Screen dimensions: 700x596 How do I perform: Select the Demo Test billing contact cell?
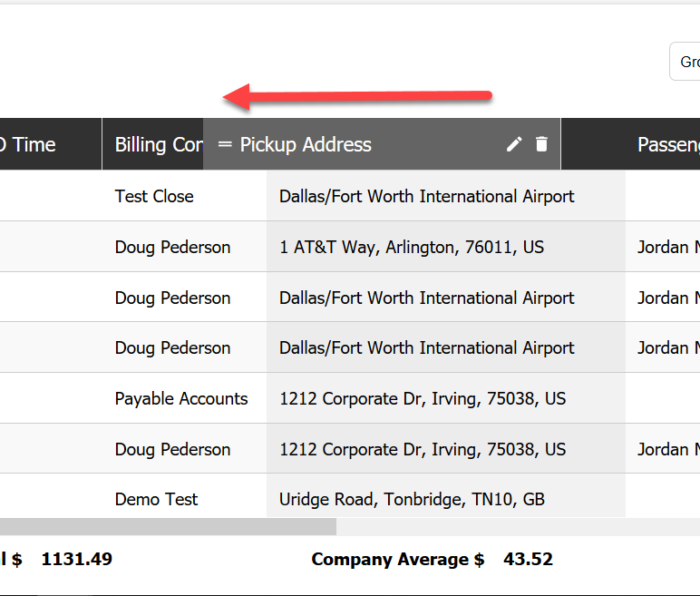pyautogui.click(x=156, y=499)
